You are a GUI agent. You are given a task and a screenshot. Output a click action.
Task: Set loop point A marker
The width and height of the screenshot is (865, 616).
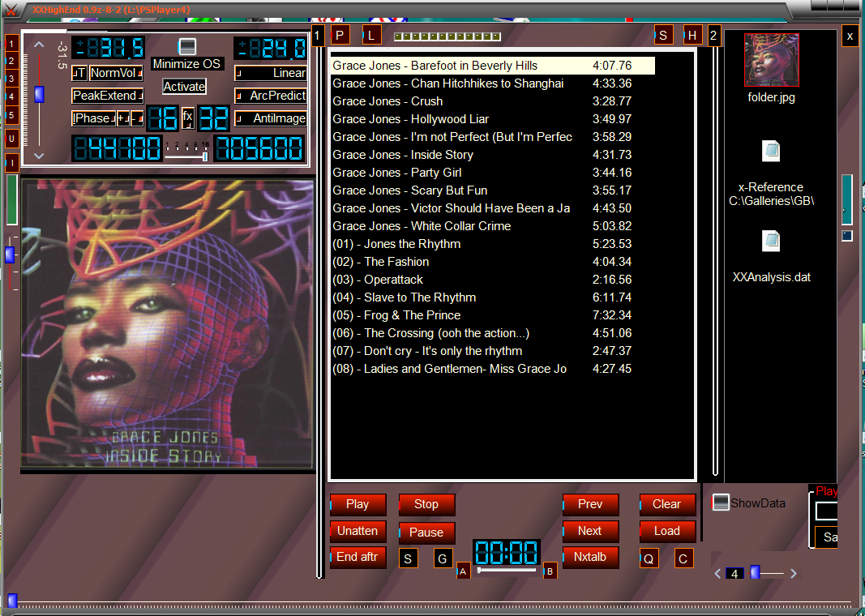463,571
